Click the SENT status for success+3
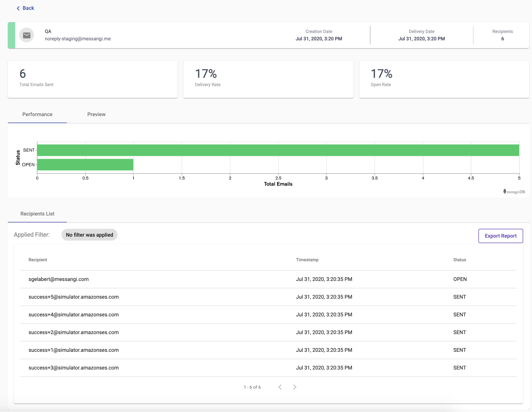The image size is (532, 412). click(x=460, y=368)
